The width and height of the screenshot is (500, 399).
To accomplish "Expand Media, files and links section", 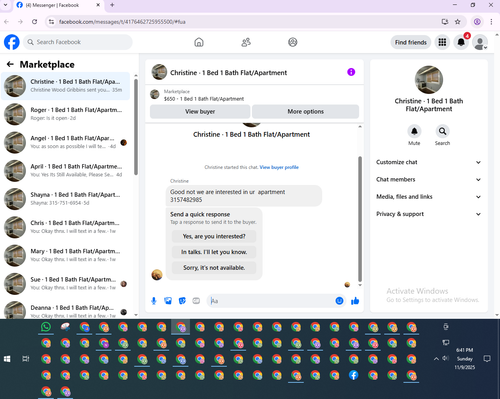I will click(429, 197).
